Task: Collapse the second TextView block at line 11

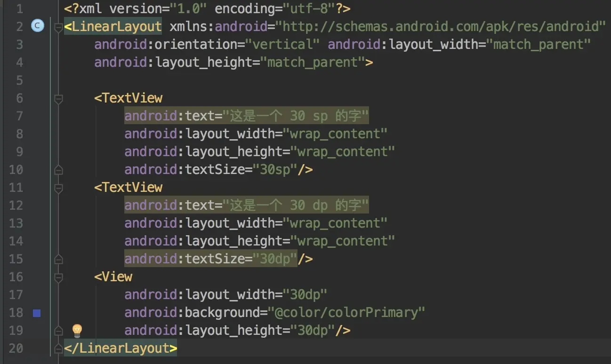Action: 58,187
